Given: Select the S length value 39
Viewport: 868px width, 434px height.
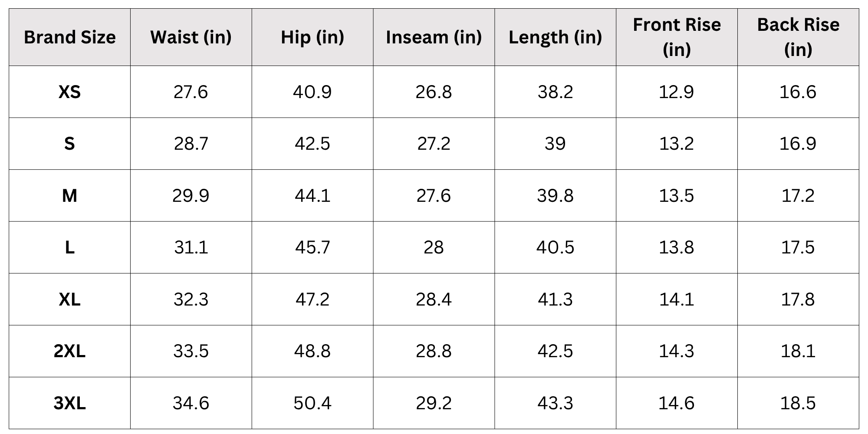Looking at the screenshot, I should click(555, 144).
